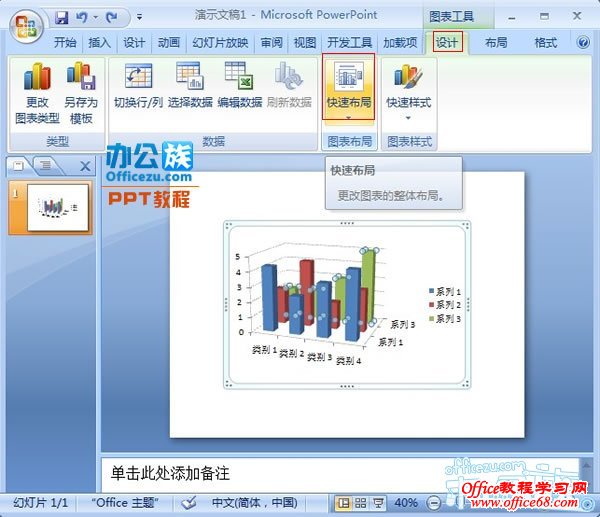Image resolution: width=600 pixels, height=517 pixels.
Task: Open the 动画 tab
Action: [x=169, y=42]
